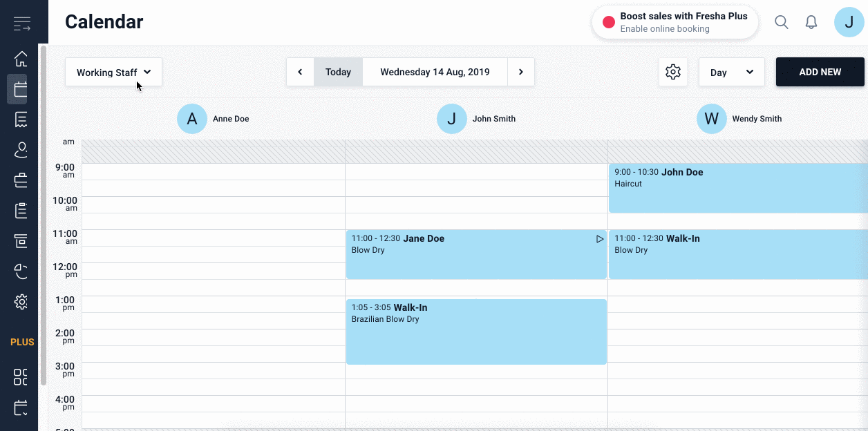Viewport: 868px width, 431px height.
Task: Open Boost sales with Fresha Plus banner
Action: (675, 22)
